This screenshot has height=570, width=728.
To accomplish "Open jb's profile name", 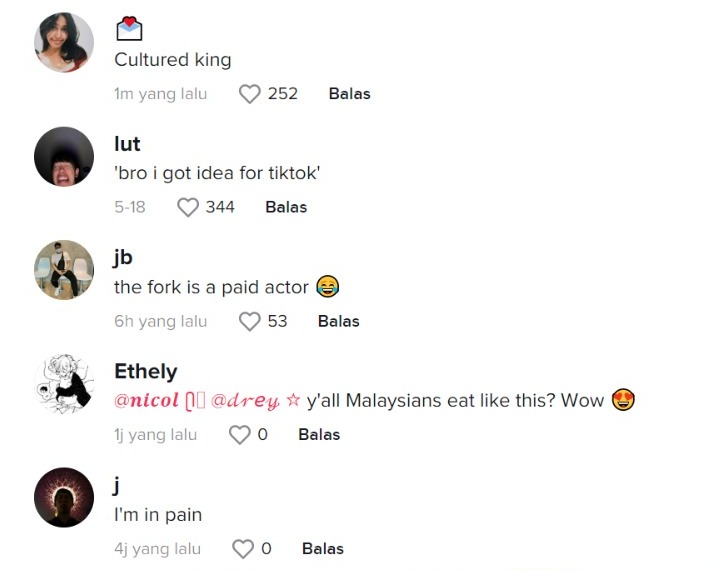I will (x=124, y=258).
